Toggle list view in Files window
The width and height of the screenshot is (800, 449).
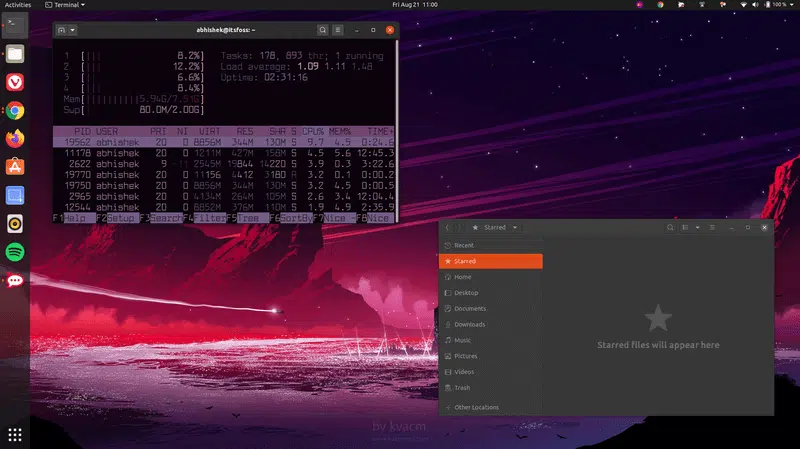click(x=685, y=228)
